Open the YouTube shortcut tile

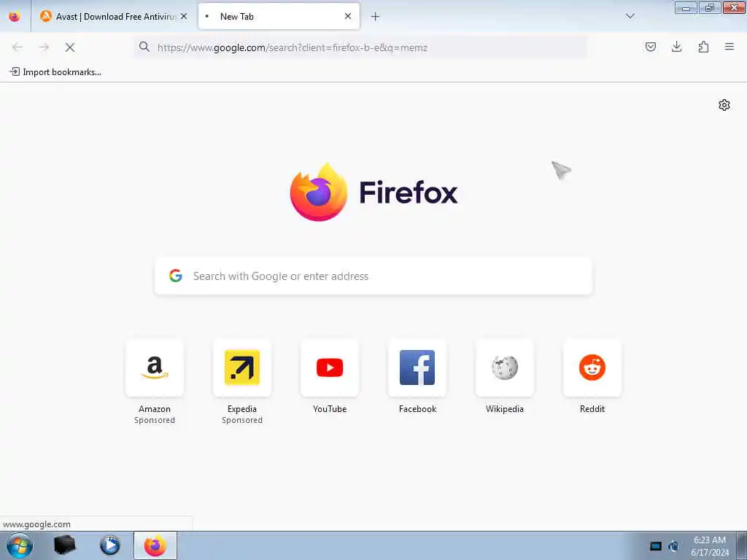pyautogui.click(x=330, y=367)
